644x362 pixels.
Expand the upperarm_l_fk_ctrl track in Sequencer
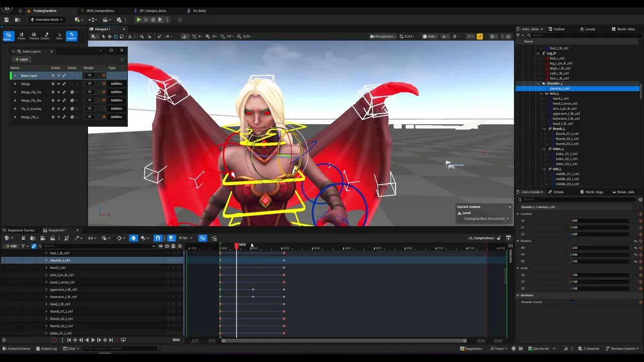point(46,290)
